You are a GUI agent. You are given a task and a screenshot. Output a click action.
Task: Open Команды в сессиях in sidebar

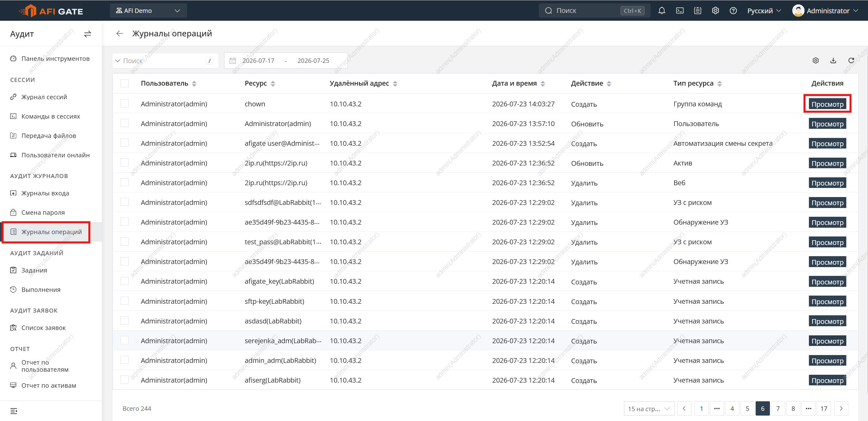pyautogui.click(x=51, y=116)
